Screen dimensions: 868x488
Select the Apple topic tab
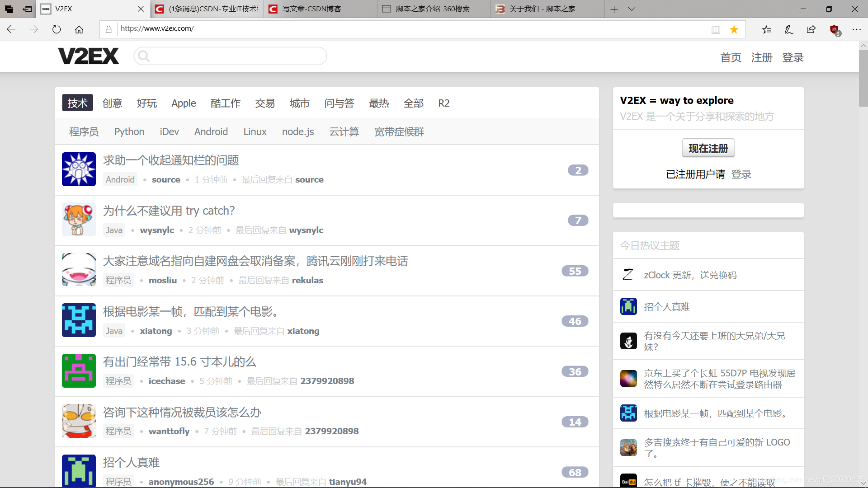[184, 103]
